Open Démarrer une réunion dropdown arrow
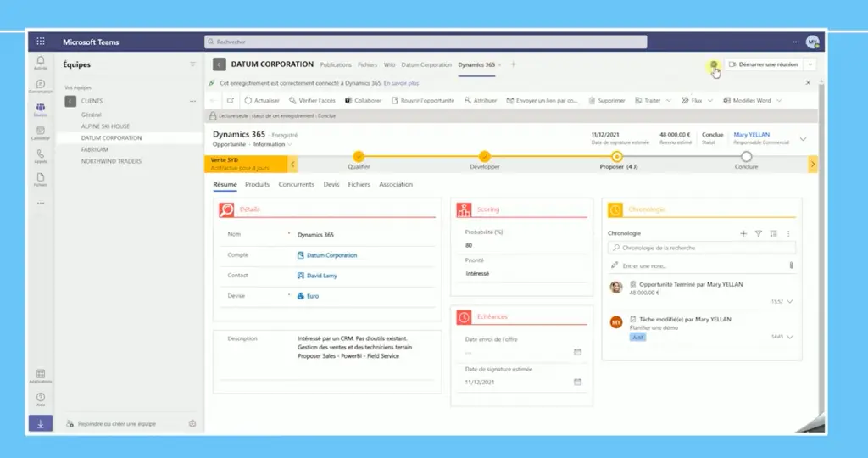The image size is (868, 458). click(810, 64)
